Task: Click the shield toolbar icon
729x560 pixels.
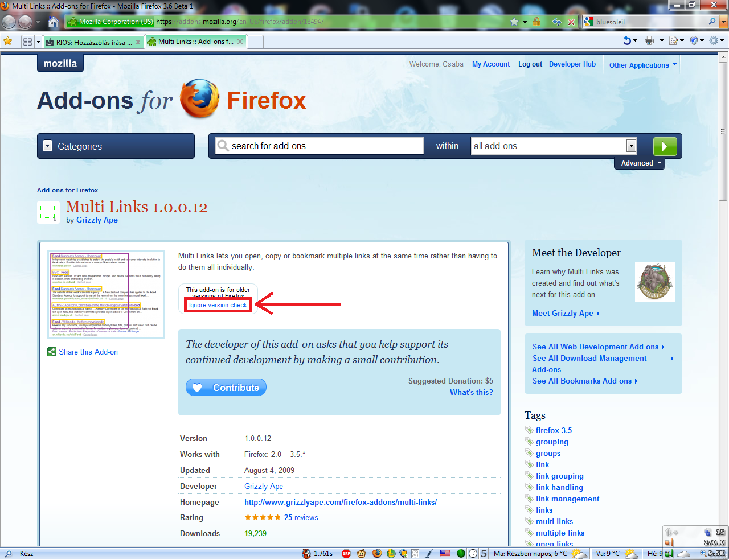Action: [x=694, y=40]
